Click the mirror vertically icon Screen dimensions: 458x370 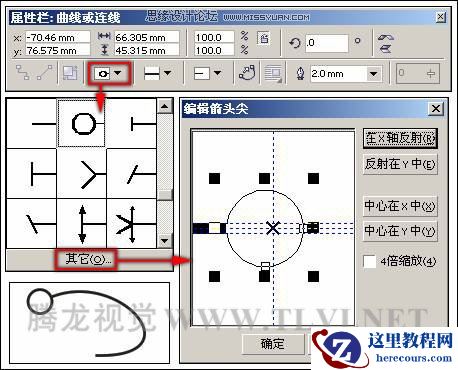(x=386, y=49)
